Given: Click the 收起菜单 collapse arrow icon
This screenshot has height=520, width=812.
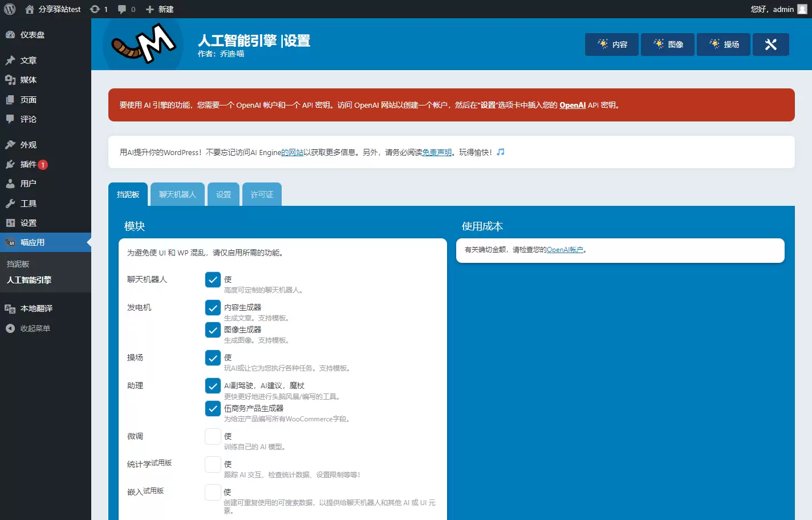Looking at the screenshot, I should click(10, 328).
